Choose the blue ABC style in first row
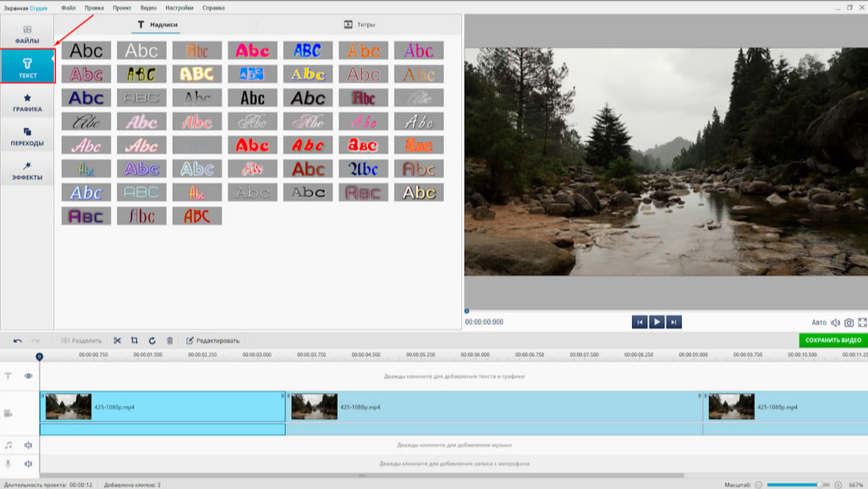This screenshot has width=868, height=489. pos(308,51)
